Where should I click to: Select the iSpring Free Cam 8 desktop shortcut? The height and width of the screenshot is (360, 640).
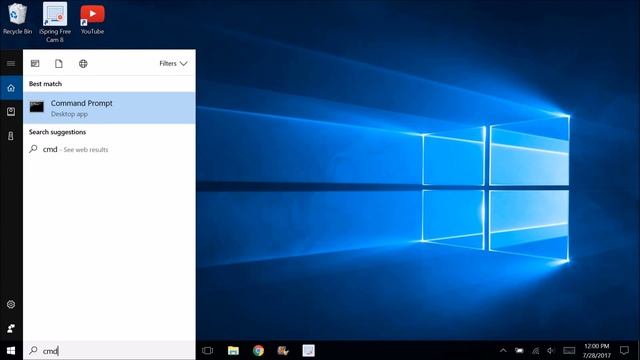pyautogui.click(x=55, y=22)
